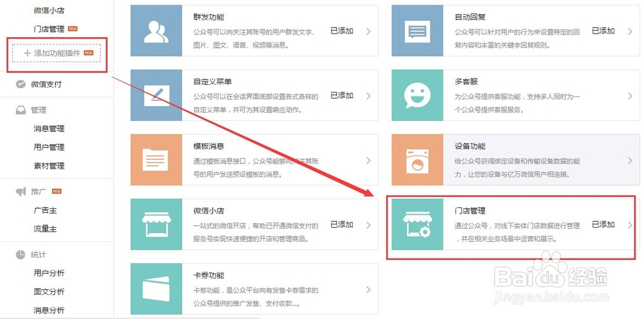
Task: Open 流量主 under 推广 in the sidebar
Action: (45, 229)
